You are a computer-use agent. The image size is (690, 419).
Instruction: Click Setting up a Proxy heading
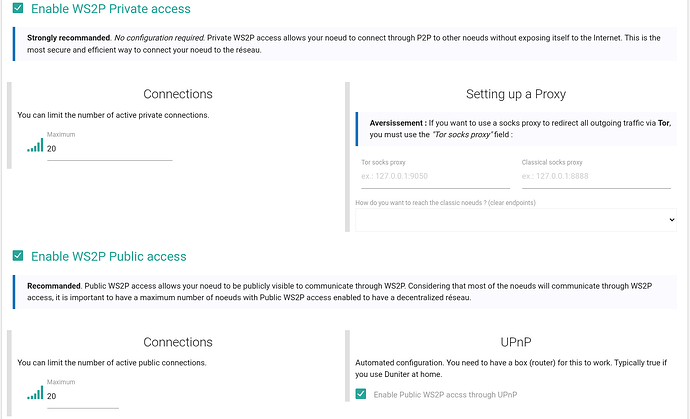515,94
